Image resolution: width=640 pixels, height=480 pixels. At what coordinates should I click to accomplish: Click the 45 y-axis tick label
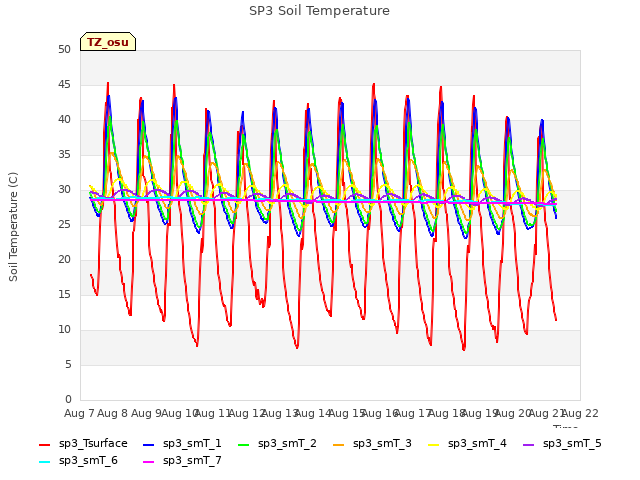tap(64, 84)
